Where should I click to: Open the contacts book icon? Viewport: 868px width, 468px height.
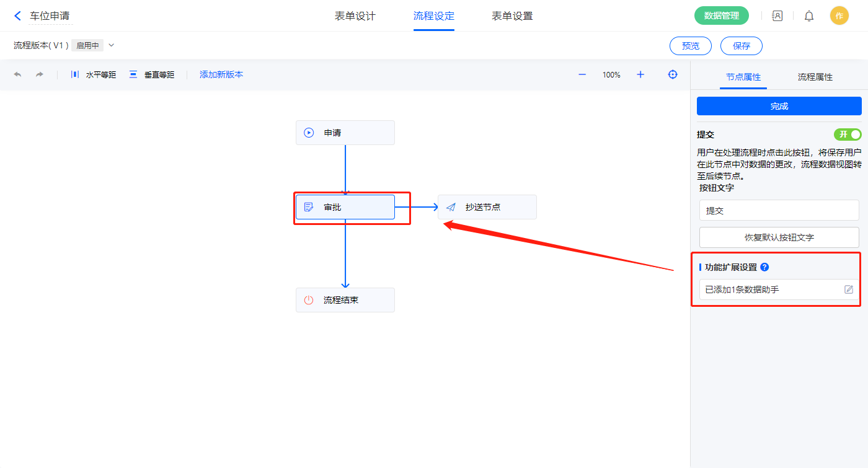[777, 16]
